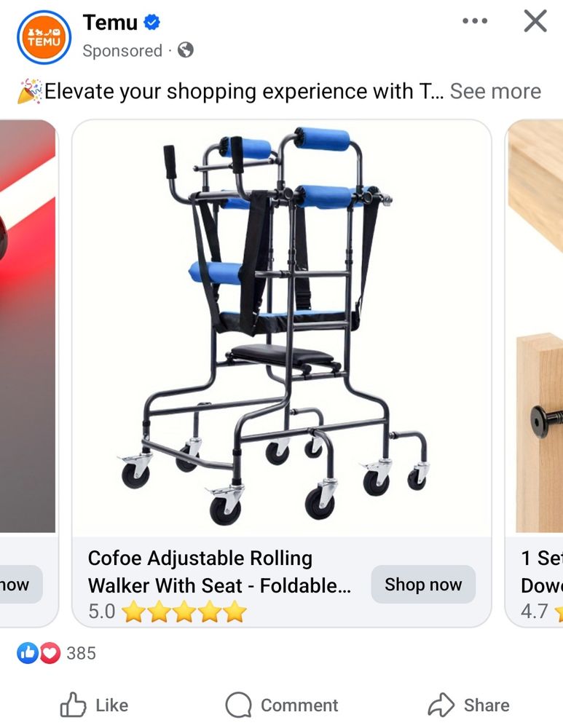The width and height of the screenshot is (563, 728).
Task: Click Shop now for the Cofoe walker
Action: click(x=423, y=585)
